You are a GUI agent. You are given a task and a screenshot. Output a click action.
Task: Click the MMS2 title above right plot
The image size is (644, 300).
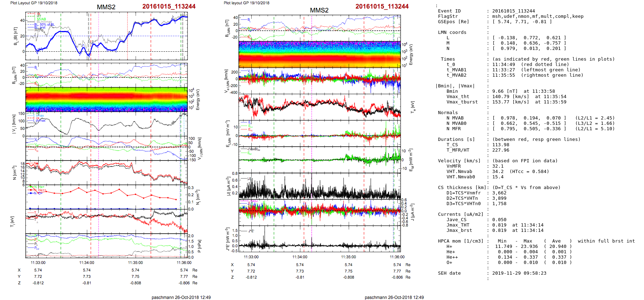(319, 10)
